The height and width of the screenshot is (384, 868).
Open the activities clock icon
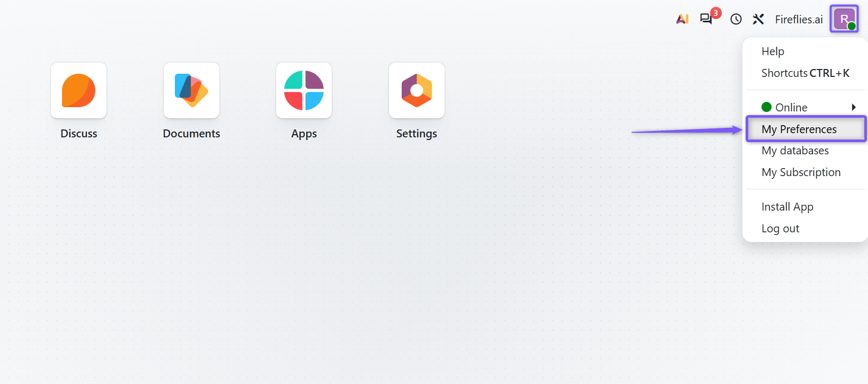pos(736,19)
